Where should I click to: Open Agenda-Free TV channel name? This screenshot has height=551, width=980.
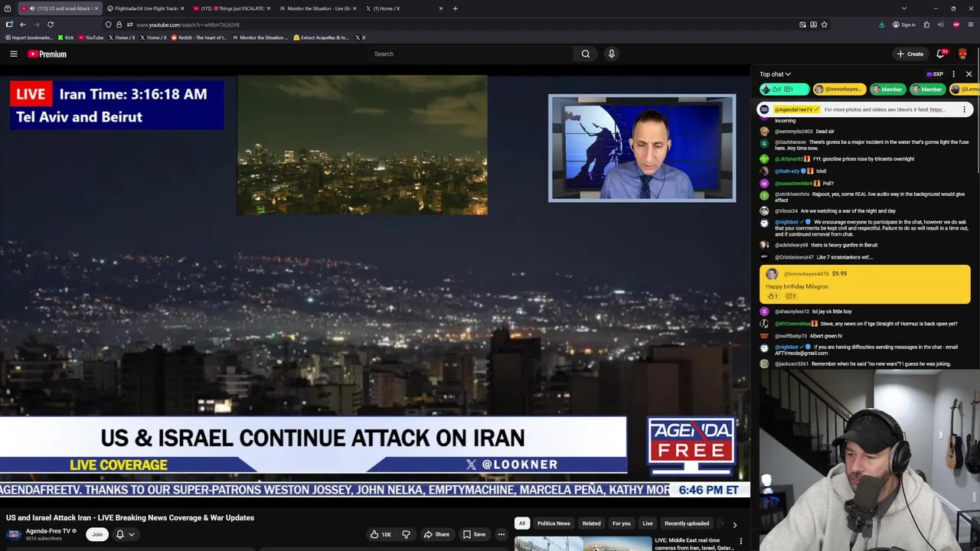(48, 531)
